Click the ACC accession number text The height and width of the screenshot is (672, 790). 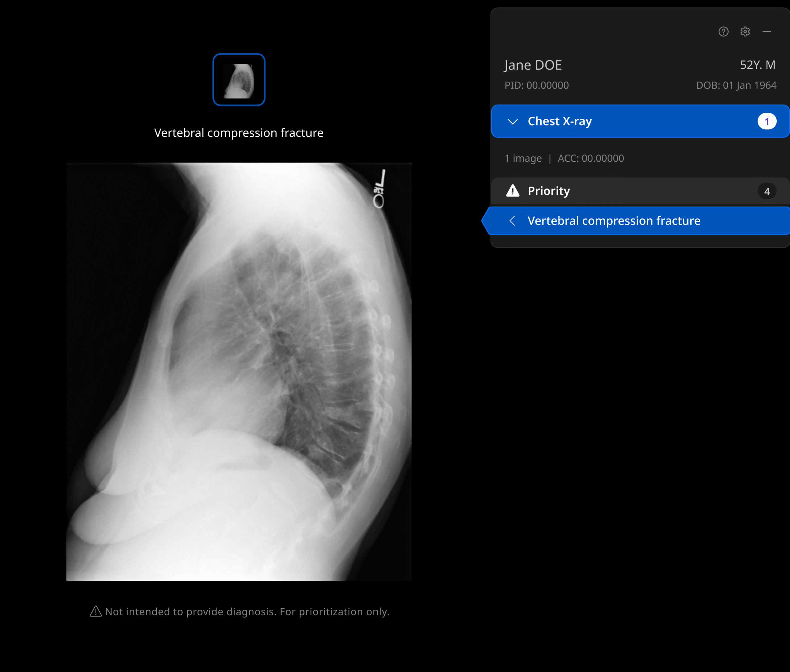coord(591,158)
